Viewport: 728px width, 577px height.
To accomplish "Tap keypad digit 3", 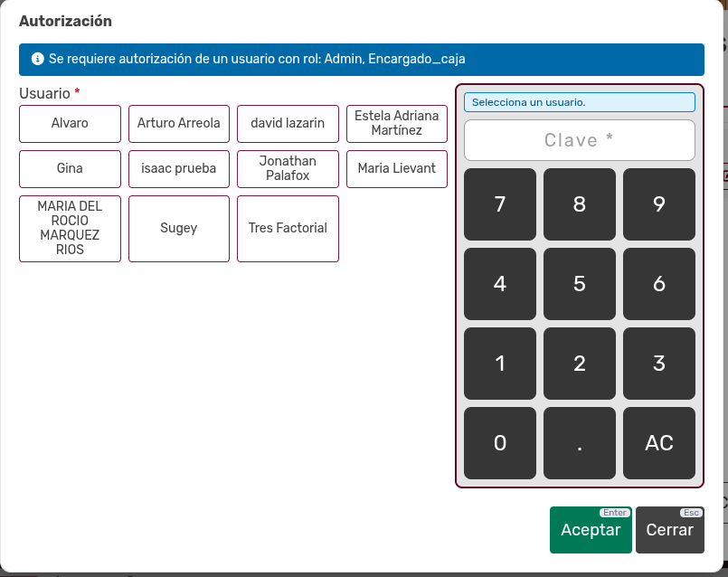I will (x=659, y=364).
